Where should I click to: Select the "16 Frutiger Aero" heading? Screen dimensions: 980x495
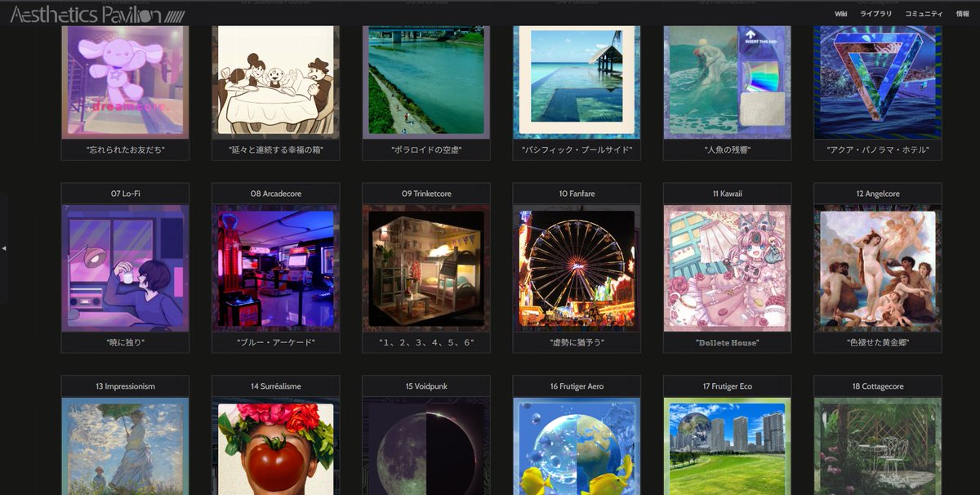pyautogui.click(x=577, y=386)
